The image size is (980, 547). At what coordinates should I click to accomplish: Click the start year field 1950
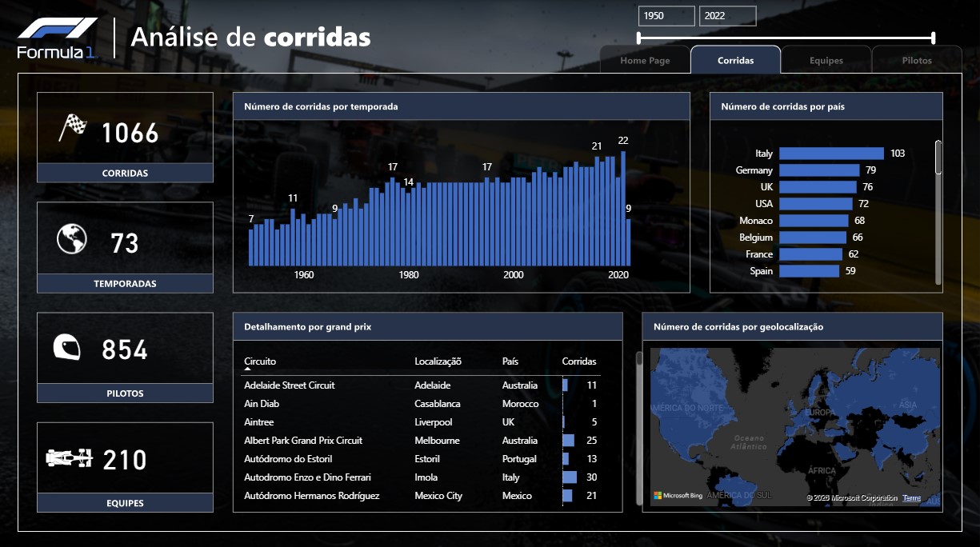click(x=667, y=16)
